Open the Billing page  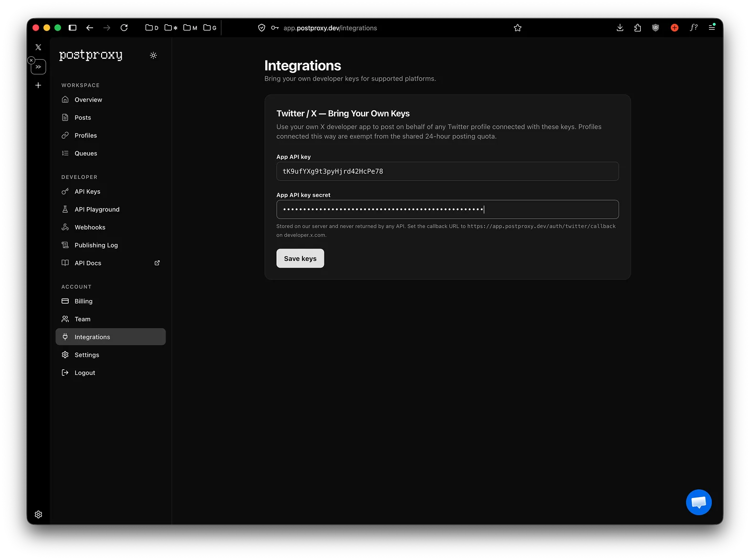point(111,301)
